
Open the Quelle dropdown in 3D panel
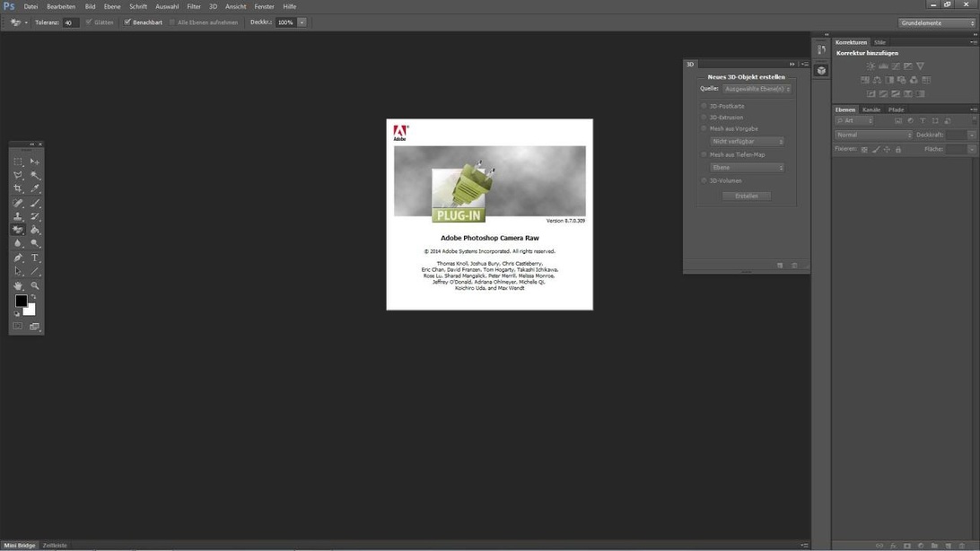[x=757, y=89]
